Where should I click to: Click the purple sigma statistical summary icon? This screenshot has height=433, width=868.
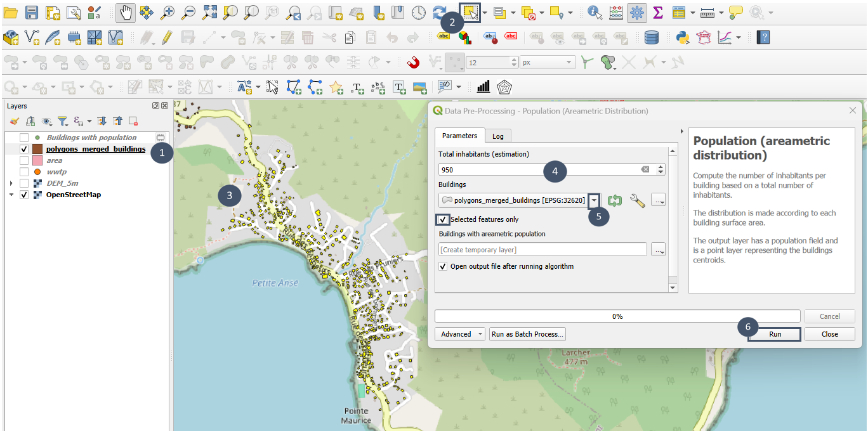pyautogui.click(x=657, y=12)
